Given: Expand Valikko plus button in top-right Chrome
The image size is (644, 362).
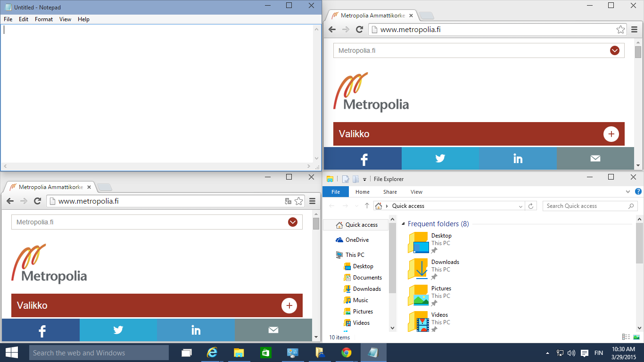Looking at the screenshot, I should pyautogui.click(x=611, y=134).
